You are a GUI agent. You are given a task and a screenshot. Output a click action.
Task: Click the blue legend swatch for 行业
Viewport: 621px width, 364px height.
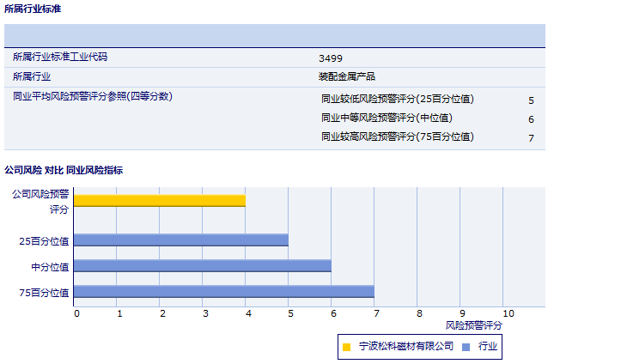click(465, 347)
